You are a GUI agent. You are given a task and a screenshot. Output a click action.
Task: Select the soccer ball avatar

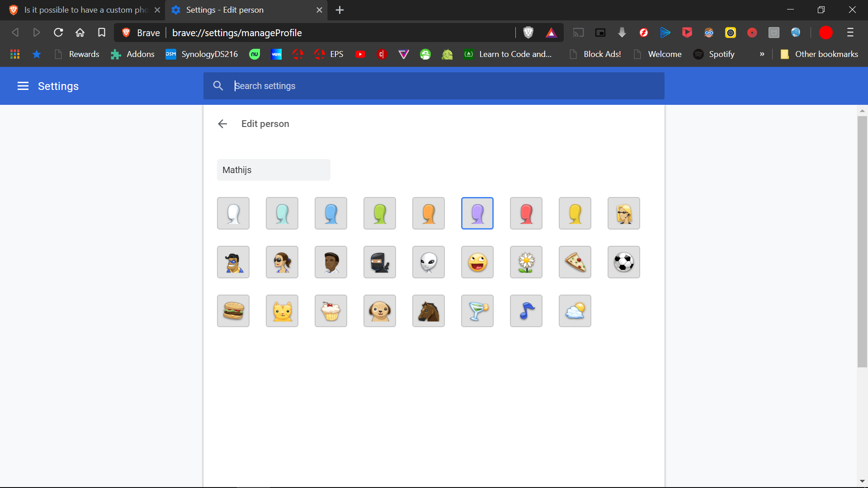pyautogui.click(x=624, y=262)
